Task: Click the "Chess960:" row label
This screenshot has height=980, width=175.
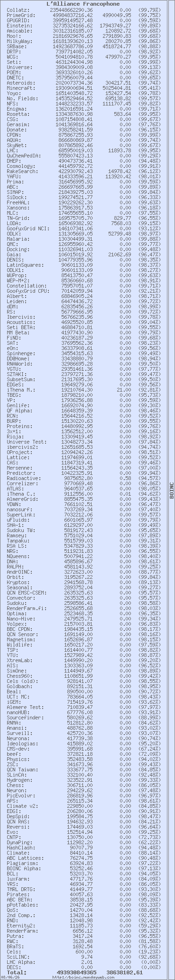Action: click(x=20, y=675)
